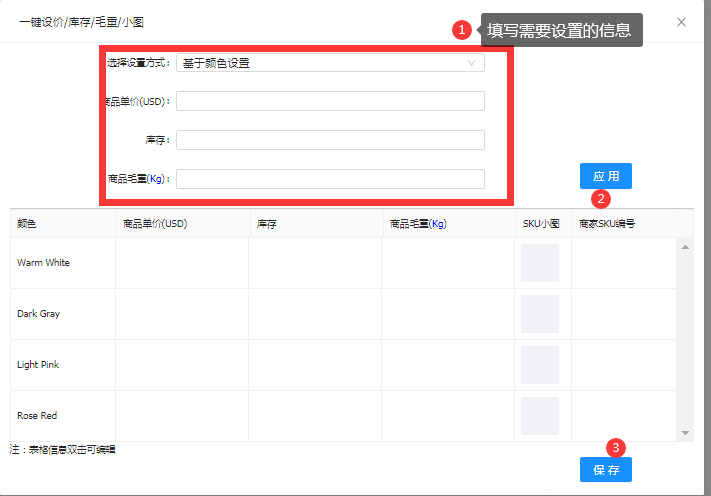Click the 商品毛重(Kg) input field
This screenshot has height=496, width=711.
tap(330, 179)
